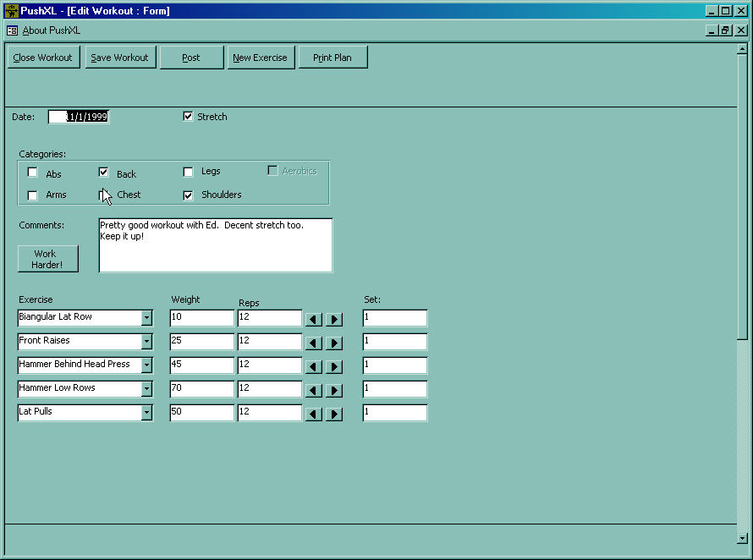This screenshot has width=753, height=560.
Task: Toggle the Stretch checkbox
Action: 188,117
